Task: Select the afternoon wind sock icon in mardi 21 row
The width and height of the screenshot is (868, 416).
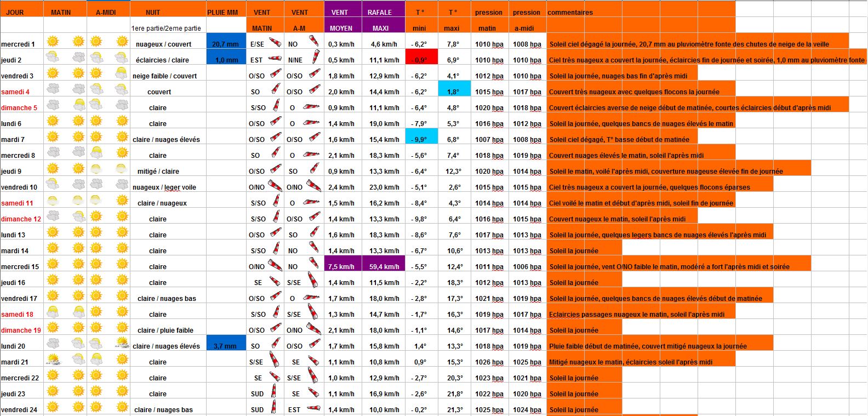Action: pos(313,361)
